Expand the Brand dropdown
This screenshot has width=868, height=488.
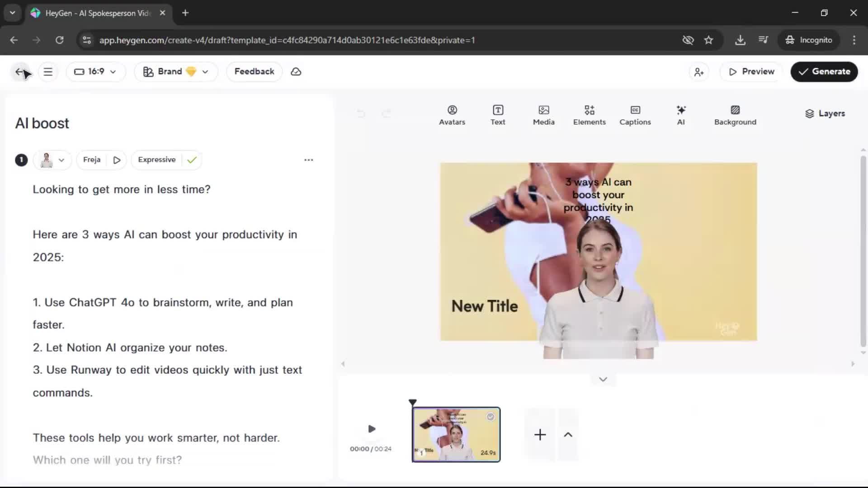176,72
